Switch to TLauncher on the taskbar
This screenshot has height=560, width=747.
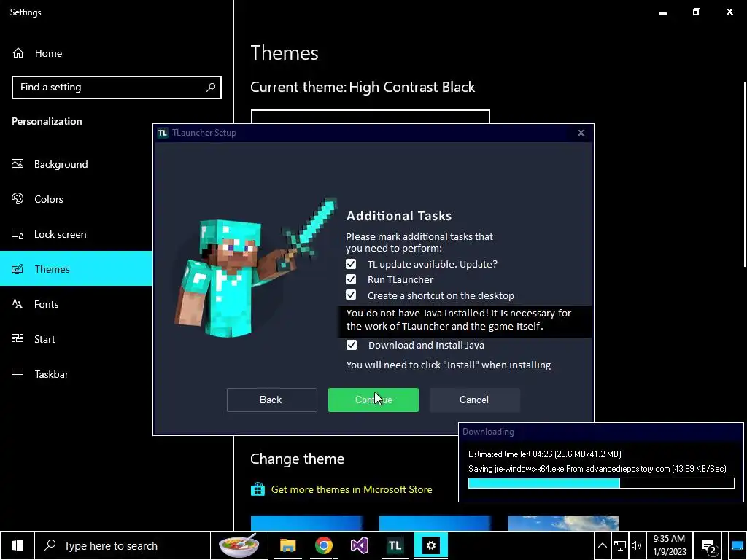click(395, 545)
